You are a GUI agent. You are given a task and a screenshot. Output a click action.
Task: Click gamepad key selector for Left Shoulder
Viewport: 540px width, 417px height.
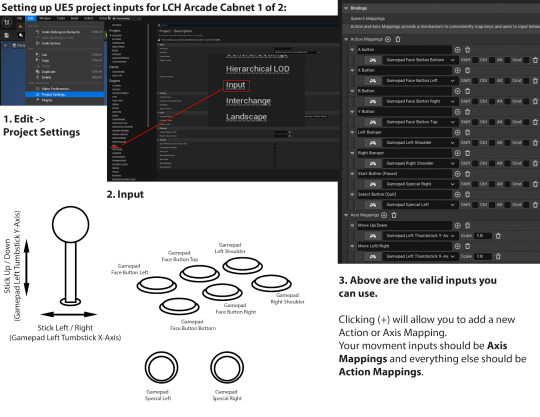[373, 143]
